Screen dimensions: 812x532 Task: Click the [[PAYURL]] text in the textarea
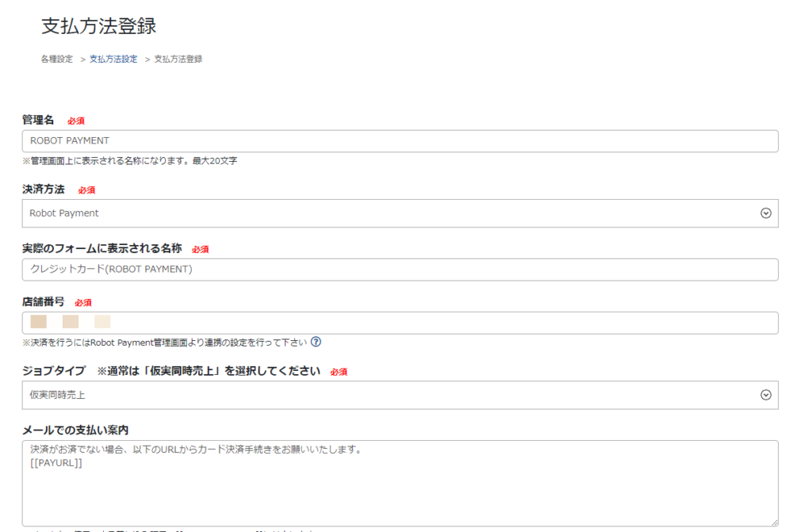56,463
